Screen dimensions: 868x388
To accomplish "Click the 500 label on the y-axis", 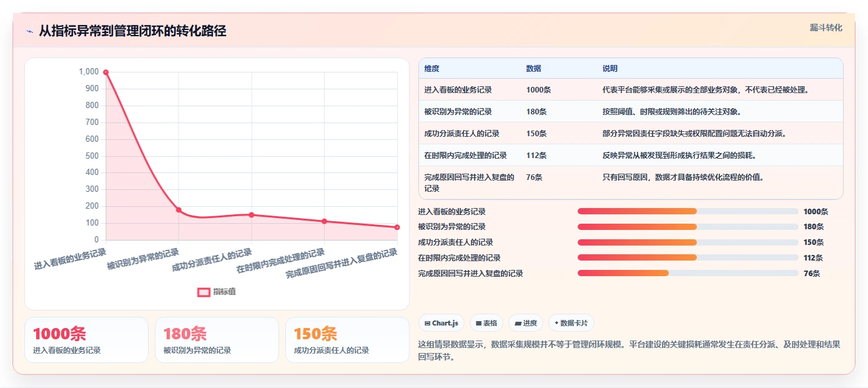I will coord(92,156).
